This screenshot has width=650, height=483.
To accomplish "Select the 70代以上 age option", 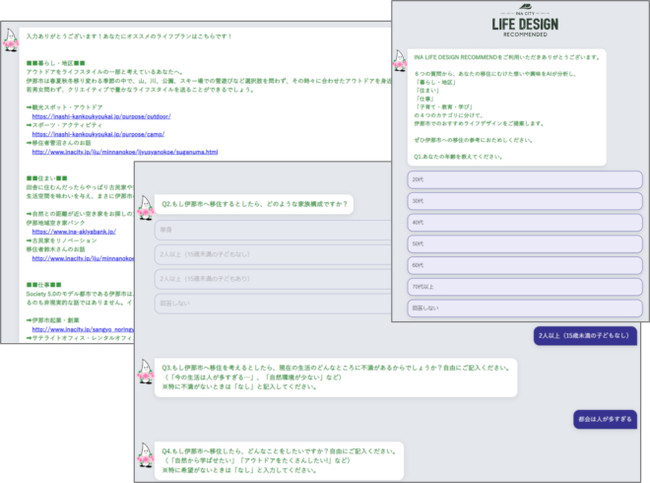I will 523,286.
